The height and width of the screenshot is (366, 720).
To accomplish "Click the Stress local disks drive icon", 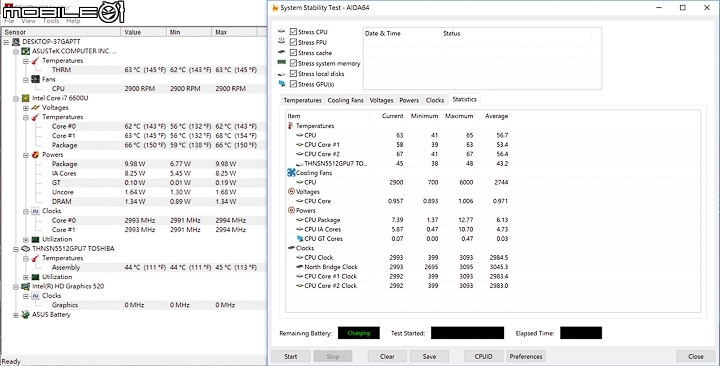I will coord(281,74).
